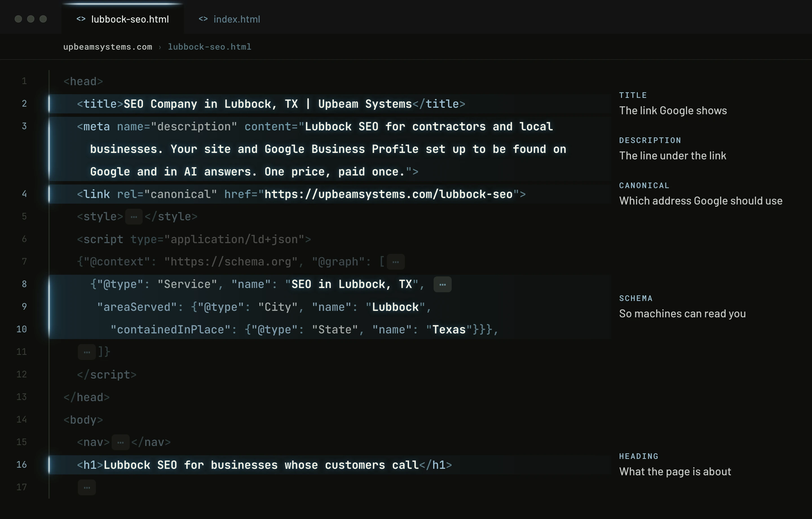Click the middle window minimize dot

[x=31, y=19]
